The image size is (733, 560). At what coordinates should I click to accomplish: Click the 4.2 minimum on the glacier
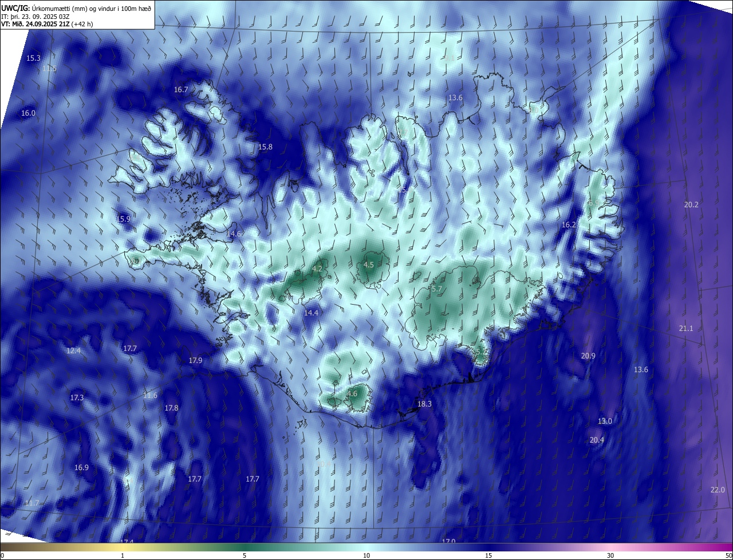pos(317,269)
